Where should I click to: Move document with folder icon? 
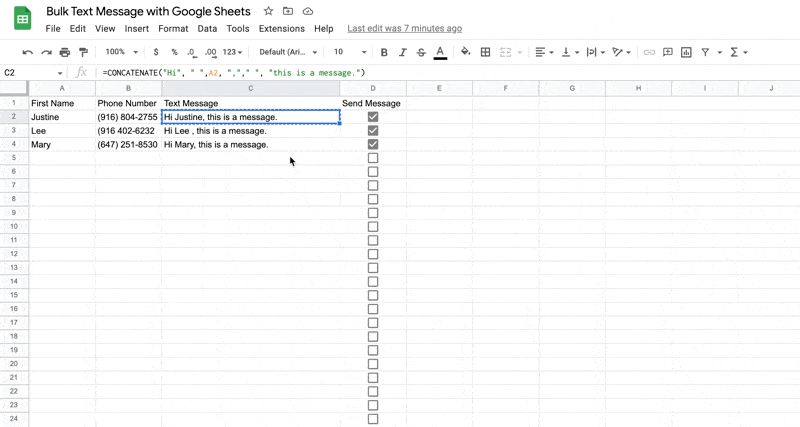click(x=288, y=11)
